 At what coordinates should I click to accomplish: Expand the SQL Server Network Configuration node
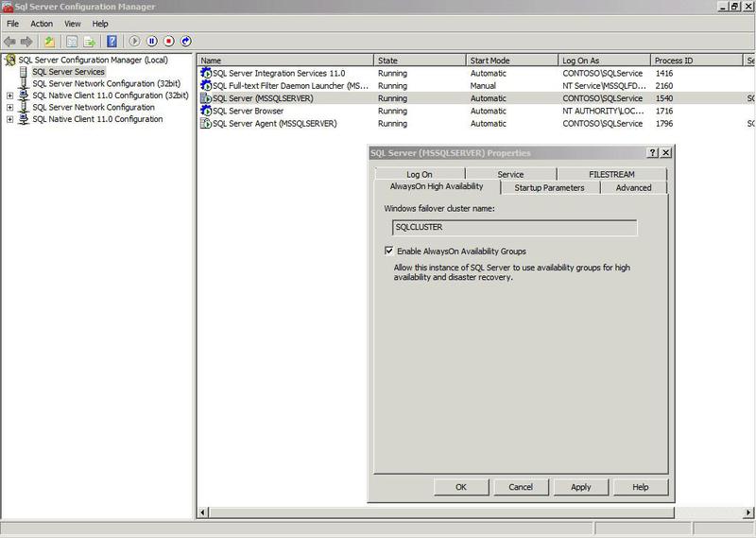click(x=9, y=107)
